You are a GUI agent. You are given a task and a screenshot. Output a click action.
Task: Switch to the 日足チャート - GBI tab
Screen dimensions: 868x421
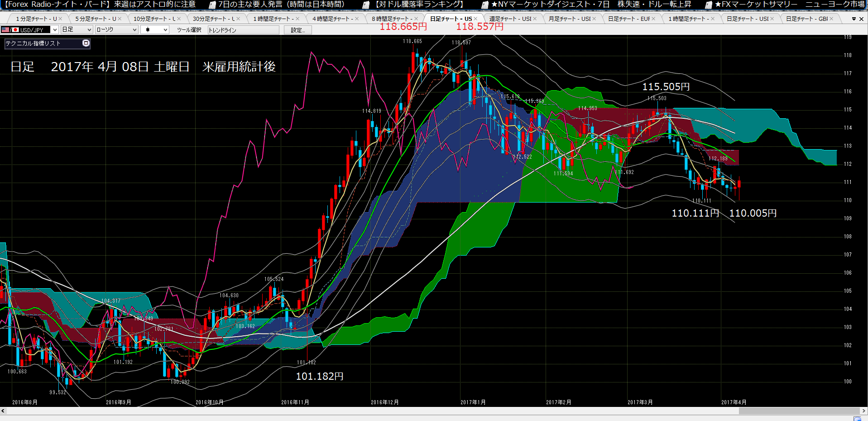click(x=807, y=19)
